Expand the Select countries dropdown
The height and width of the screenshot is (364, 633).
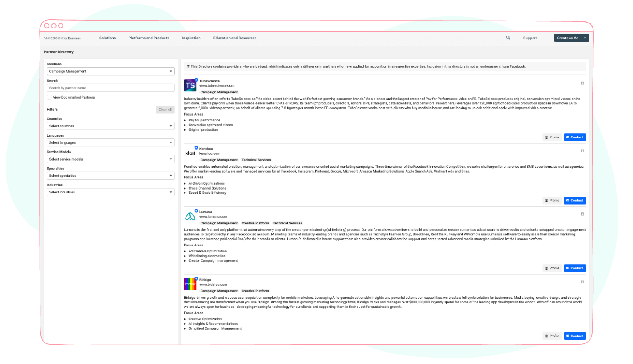pyautogui.click(x=110, y=126)
